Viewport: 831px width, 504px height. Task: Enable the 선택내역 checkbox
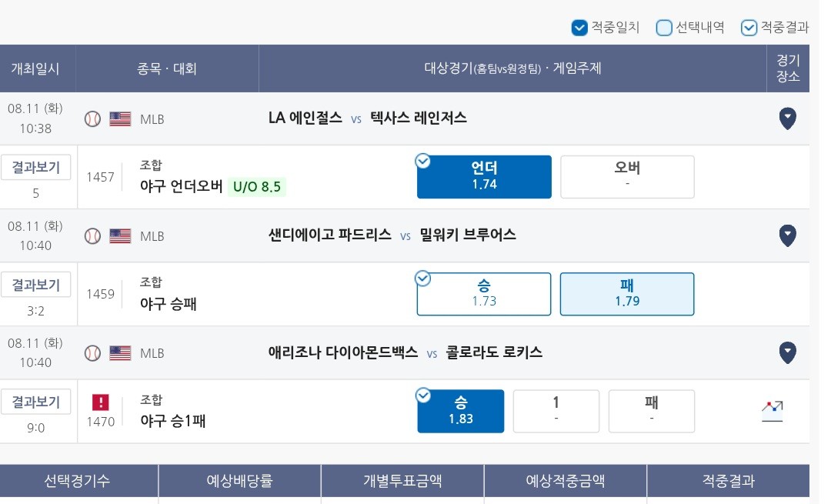pos(664,28)
